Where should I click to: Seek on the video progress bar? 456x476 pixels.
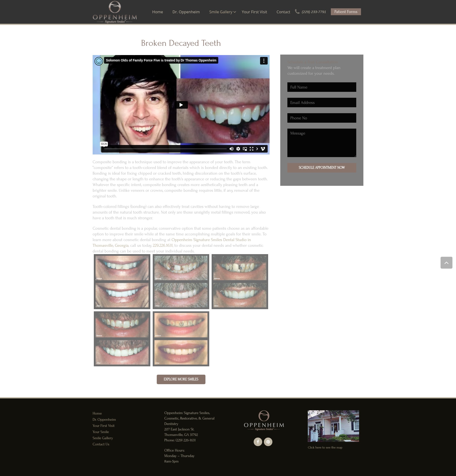pos(165,149)
